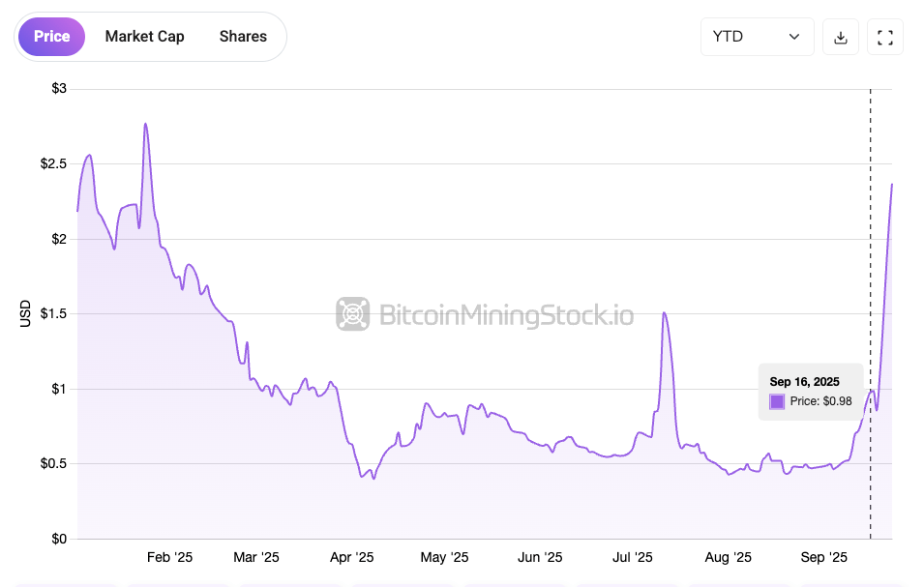Open the YTD time range dropdown

click(757, 37)
